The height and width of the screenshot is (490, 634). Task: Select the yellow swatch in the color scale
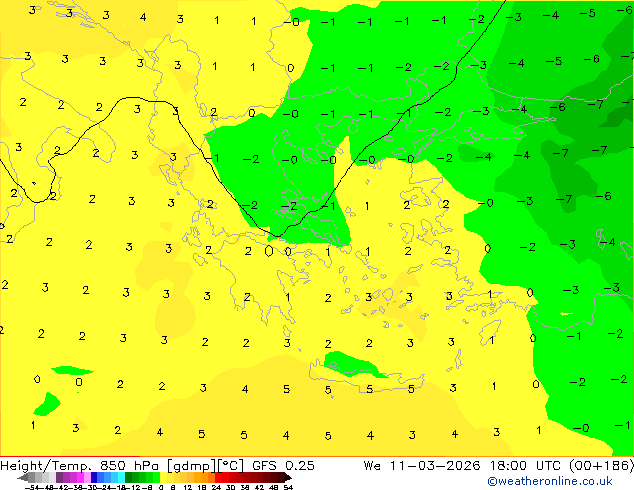[163, 477]
